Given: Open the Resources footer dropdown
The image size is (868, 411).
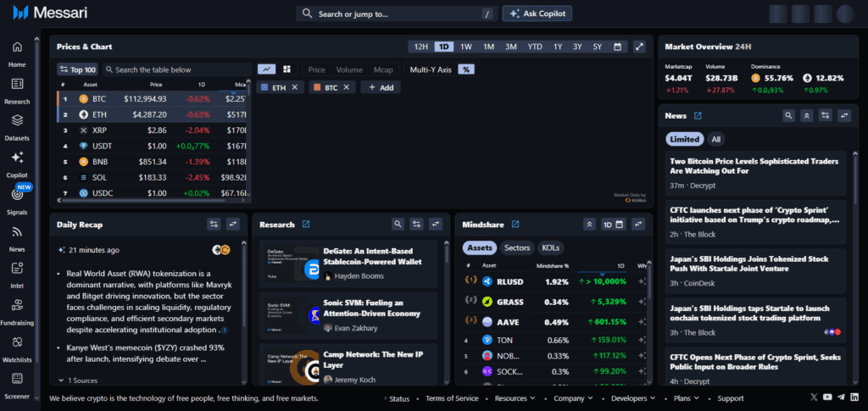Looking at the screenshot, I should click(514, 398).
